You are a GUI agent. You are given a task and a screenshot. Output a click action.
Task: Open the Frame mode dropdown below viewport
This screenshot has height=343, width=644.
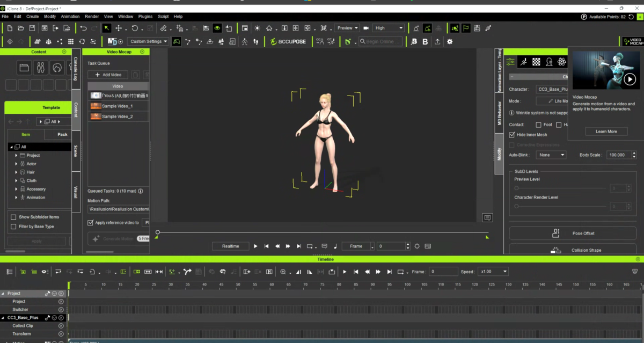click(x=358, y=246)
